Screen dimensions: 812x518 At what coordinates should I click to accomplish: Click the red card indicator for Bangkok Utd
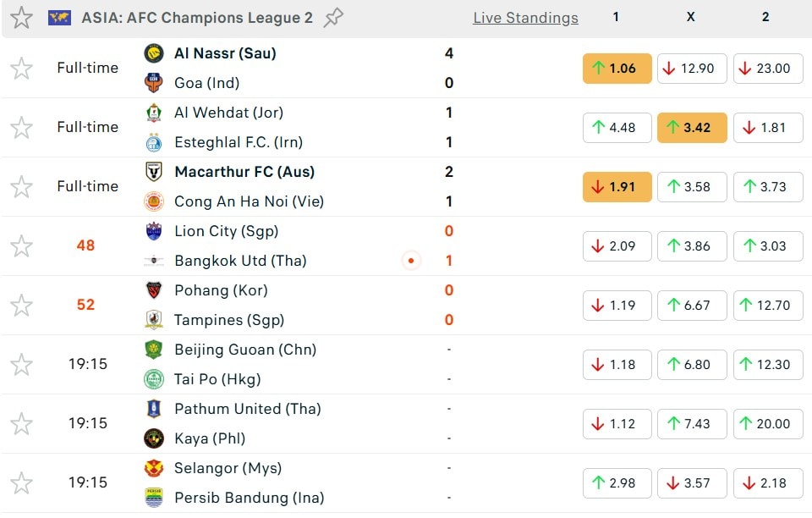pos(411,261)
